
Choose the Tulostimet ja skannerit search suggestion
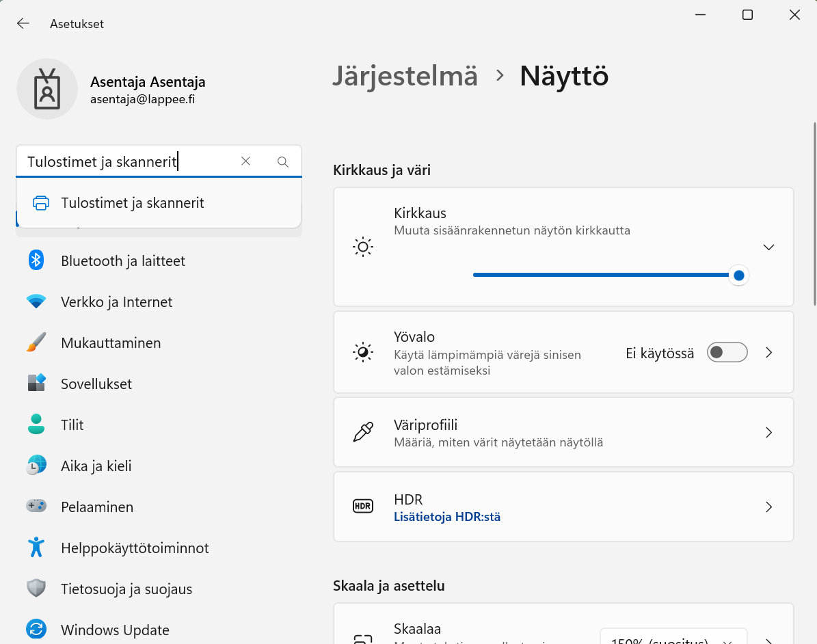pos(159,202)
